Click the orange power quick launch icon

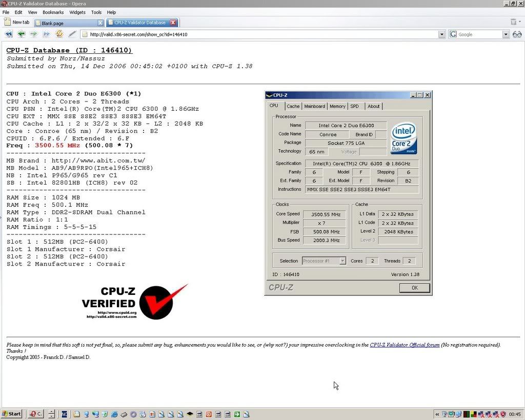click(x=209, y=414)
